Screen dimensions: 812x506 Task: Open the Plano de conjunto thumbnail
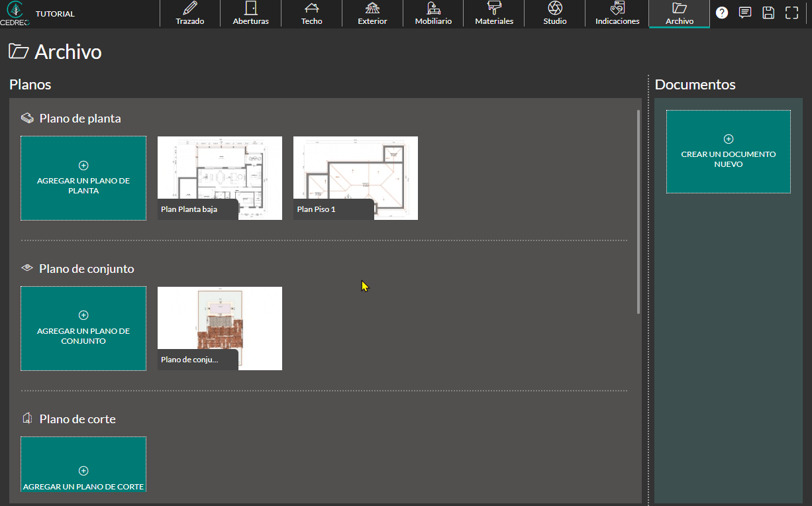click(220, 329)
